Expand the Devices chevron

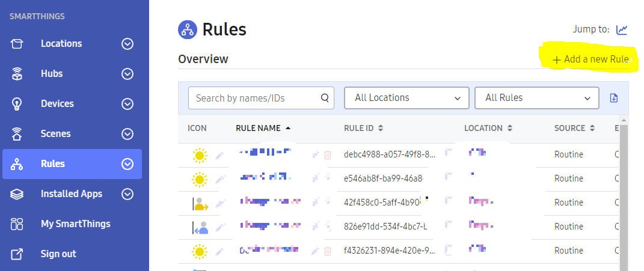pyautogui.click(x=127, y=103)
